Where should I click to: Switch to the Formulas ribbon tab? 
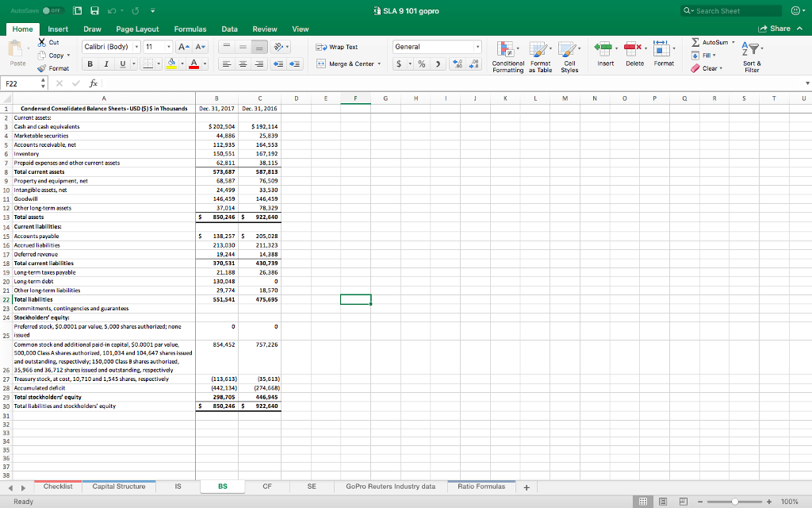190,28
